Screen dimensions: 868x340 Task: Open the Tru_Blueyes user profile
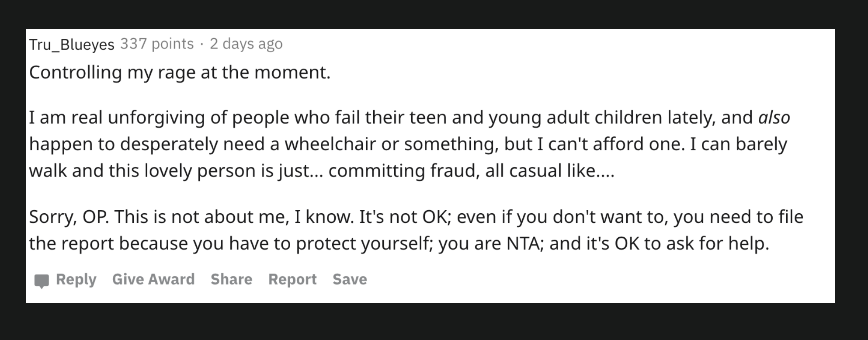[x=72, y=44]
